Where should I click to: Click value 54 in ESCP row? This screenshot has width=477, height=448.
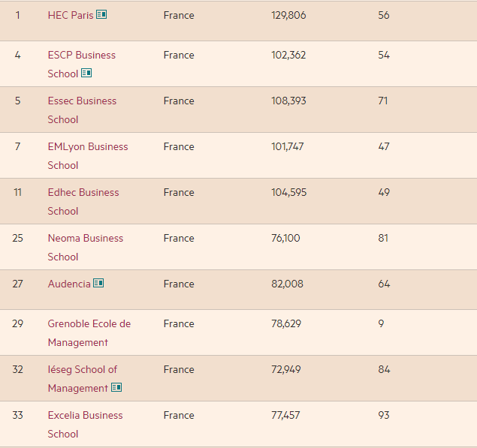(384, 55)
